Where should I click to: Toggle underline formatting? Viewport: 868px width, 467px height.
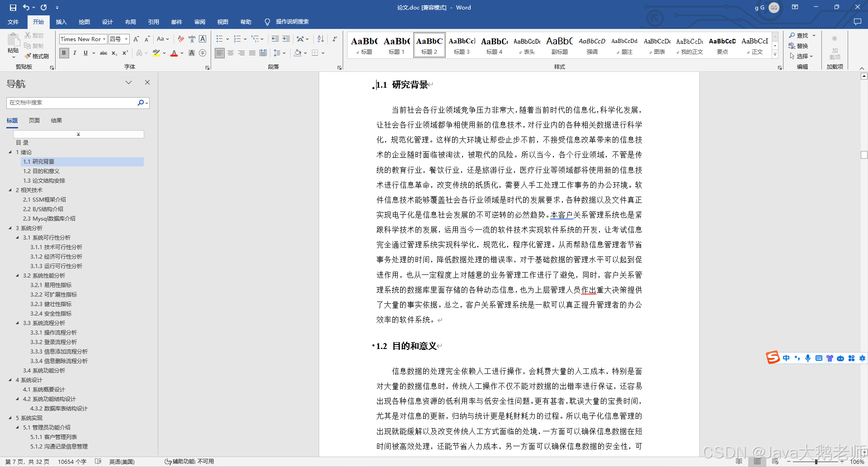point(85,53)
